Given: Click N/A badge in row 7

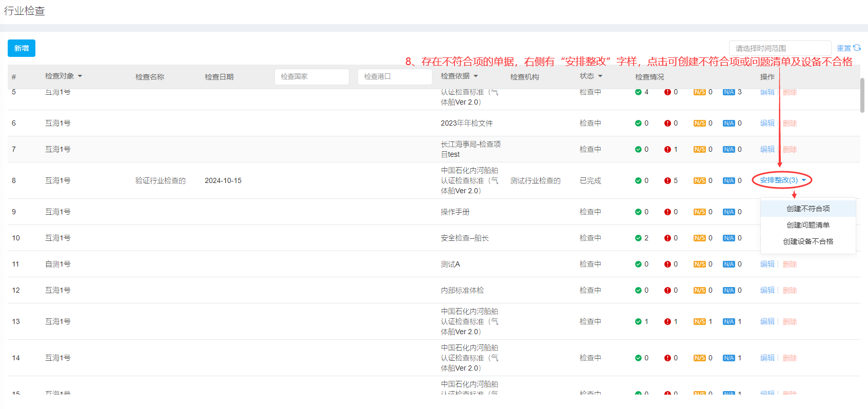Looking at the screenshot, I should coord(729,149).
